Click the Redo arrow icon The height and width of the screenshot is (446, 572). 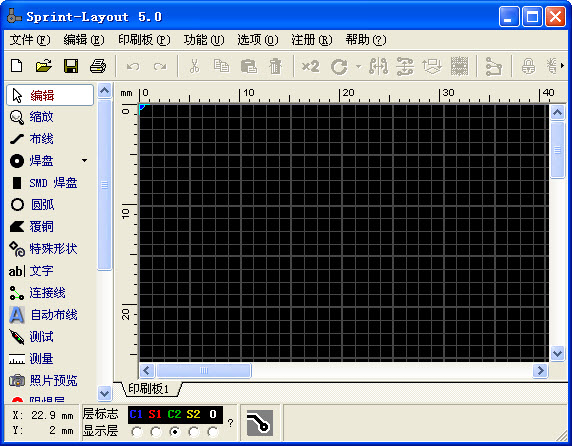[160, 66]
